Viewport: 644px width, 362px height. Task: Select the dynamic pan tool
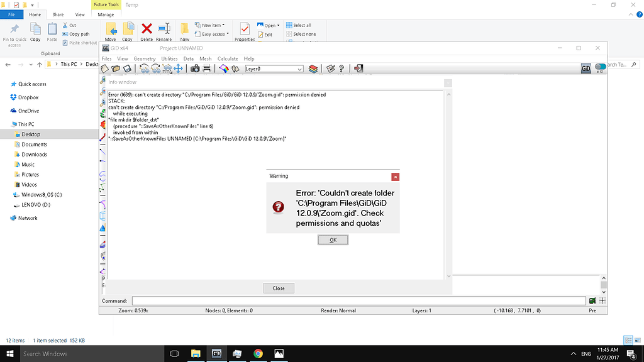(x=179, y=69)
